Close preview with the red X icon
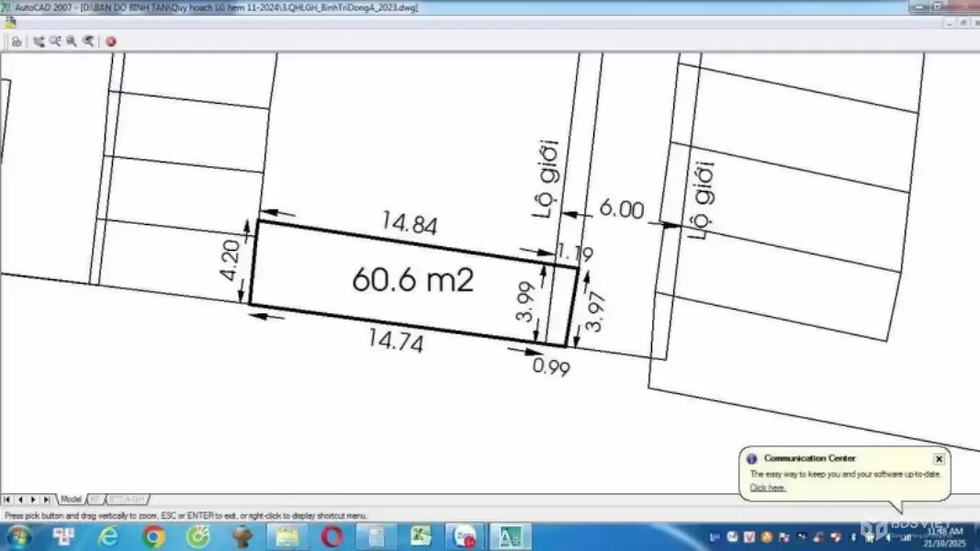This screenshot has width=980, height=551. click(x=111, y=41)
